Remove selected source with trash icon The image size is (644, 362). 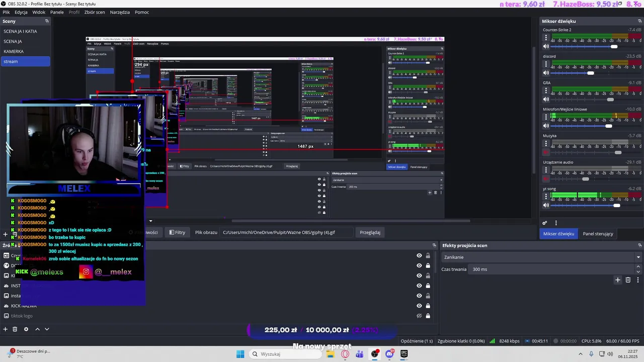(x=15, y=329)
